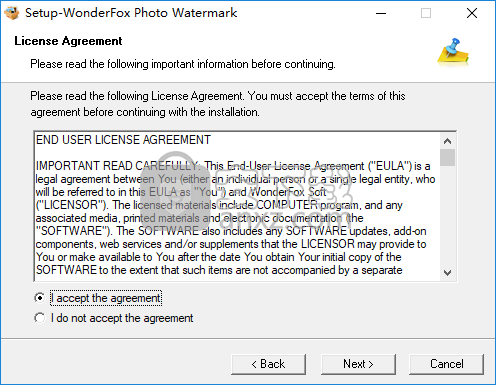
Task: Click the empty scrollbar track below the thumb
Action: pyautogui.click(x=447, y=215)
